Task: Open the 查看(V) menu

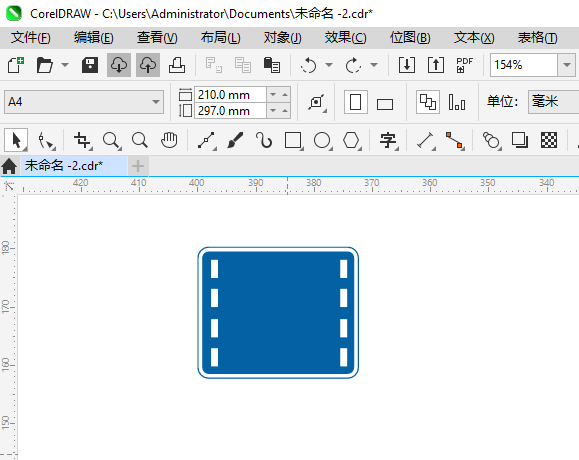Action: [157, 38]
